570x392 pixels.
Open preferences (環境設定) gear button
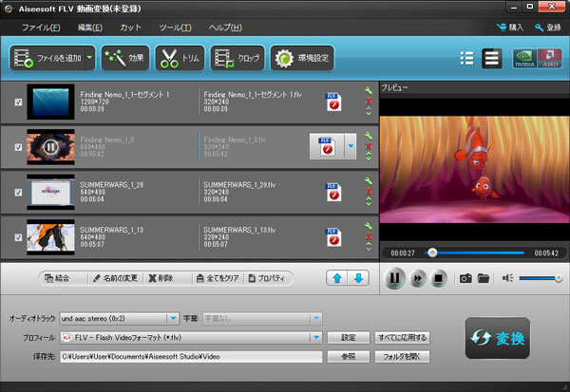point(303,58)
